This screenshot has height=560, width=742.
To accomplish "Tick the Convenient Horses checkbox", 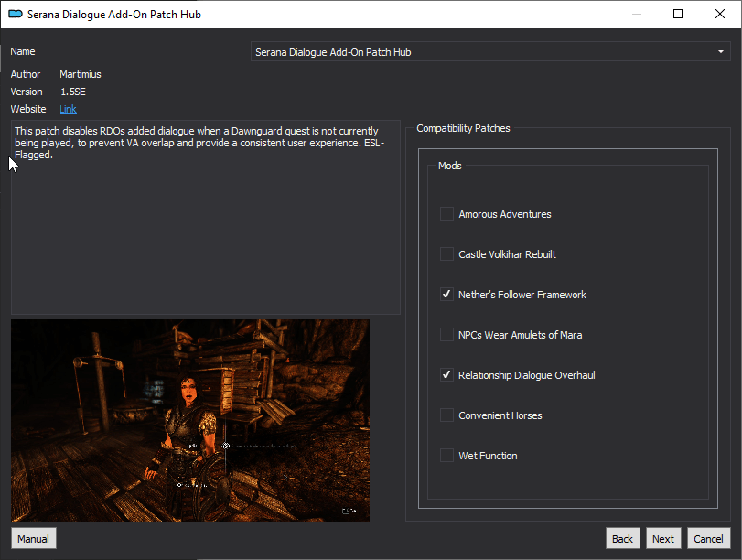I will click(446, 415).
